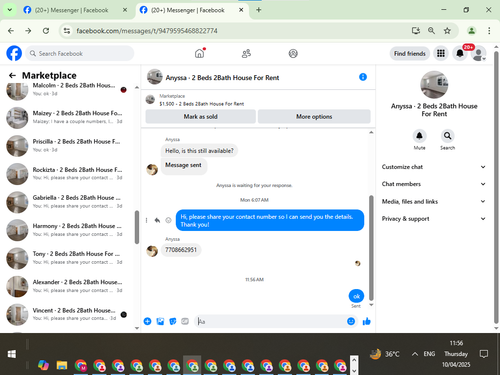Open the Malcolm conversation
Screen dimensions: 500x375
coord(68,89)
